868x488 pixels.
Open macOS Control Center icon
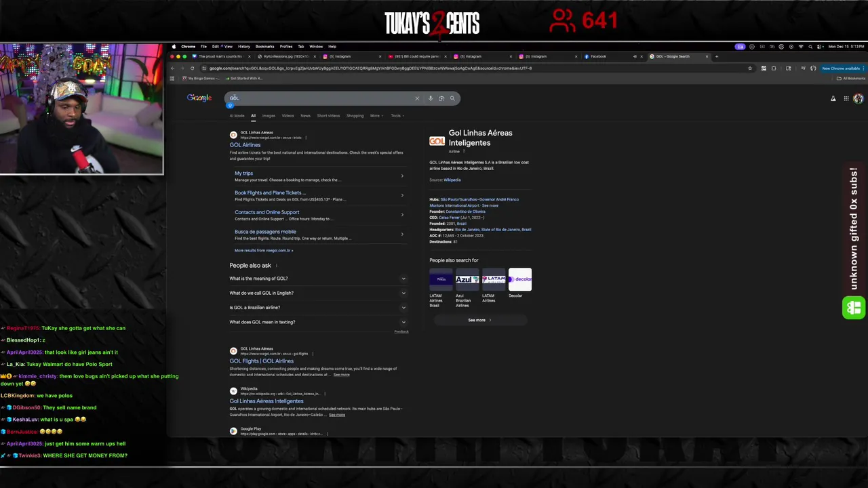click(x=820, y=47)
